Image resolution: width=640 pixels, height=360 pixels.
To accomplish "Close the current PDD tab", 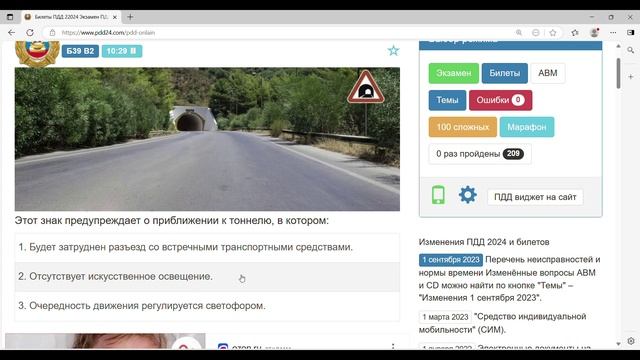I will point(115,17).
